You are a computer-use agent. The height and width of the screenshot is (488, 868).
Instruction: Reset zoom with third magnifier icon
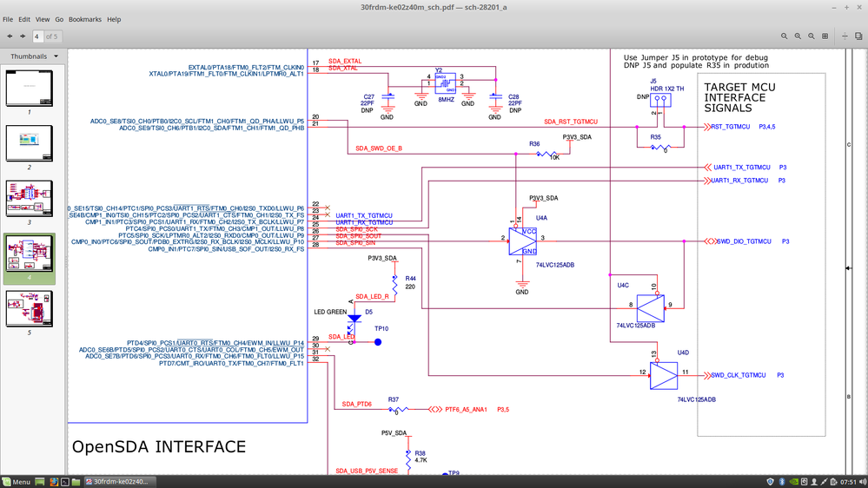click(811, 36)
